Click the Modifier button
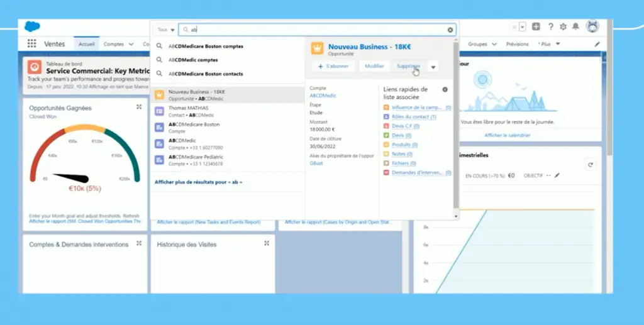This screenshot has width=644, height=325. pyautogui.click(x=374, y=66)
